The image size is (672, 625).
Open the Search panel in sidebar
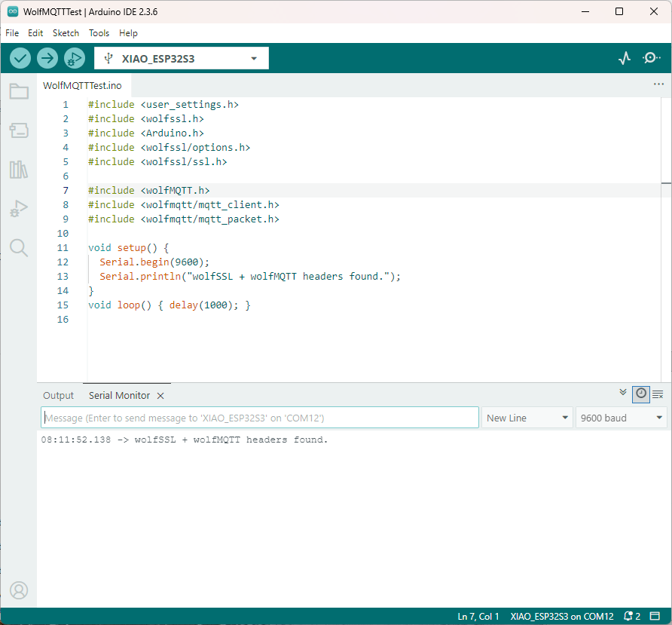19,247
